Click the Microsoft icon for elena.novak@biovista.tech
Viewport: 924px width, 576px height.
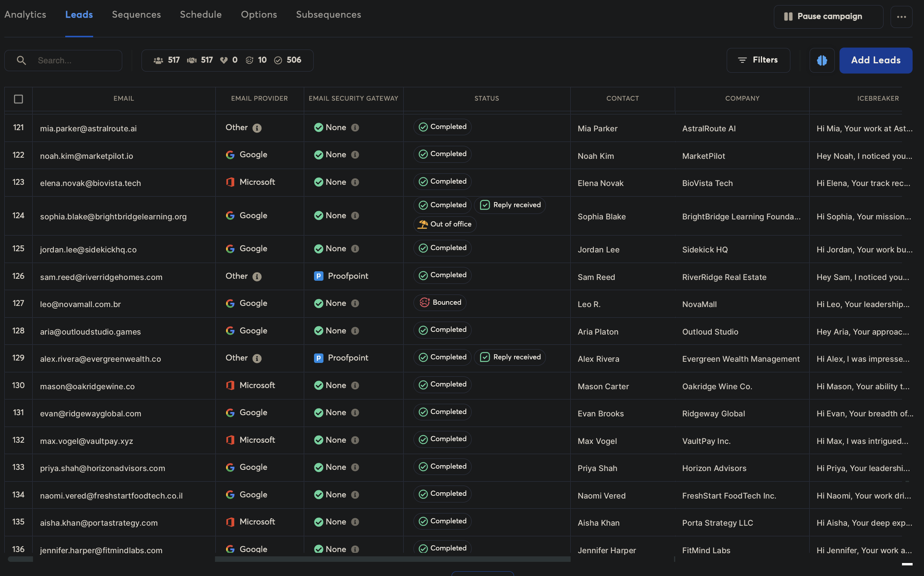(230, 182)
